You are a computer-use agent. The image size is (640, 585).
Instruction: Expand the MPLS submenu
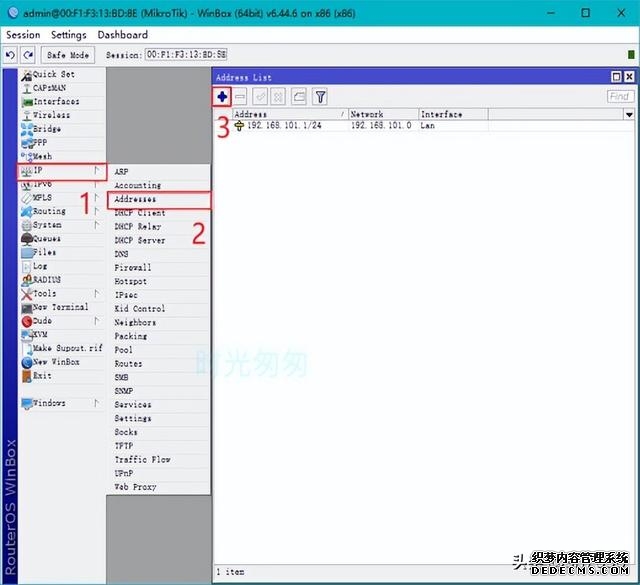62,198
